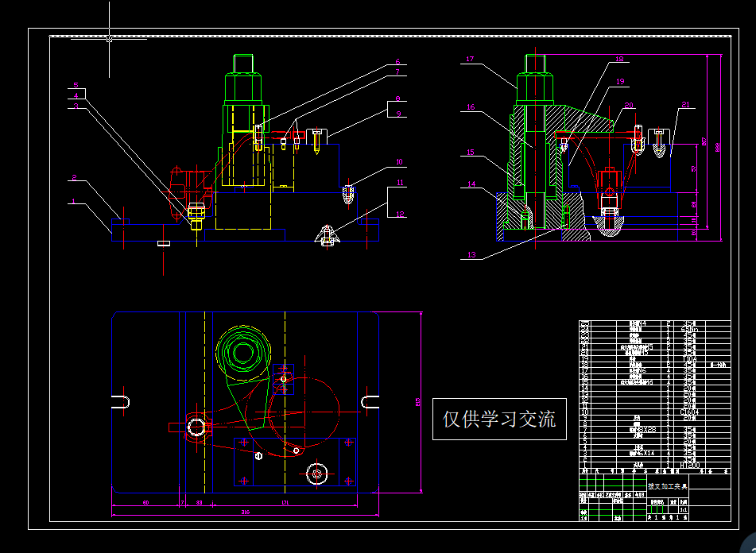Image resolution: width=756 pixels, height=553 pixels.
Task: Select the 316 overall width dimension
Action: click(x=245, y=512)
